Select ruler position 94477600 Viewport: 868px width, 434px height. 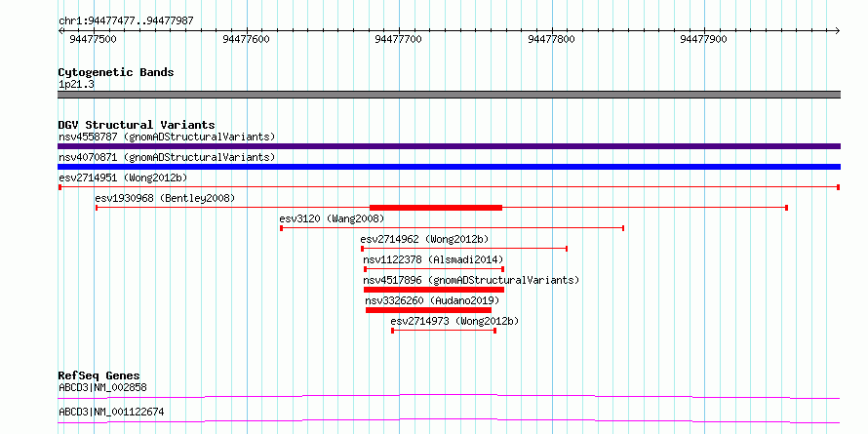pos(246,39)
